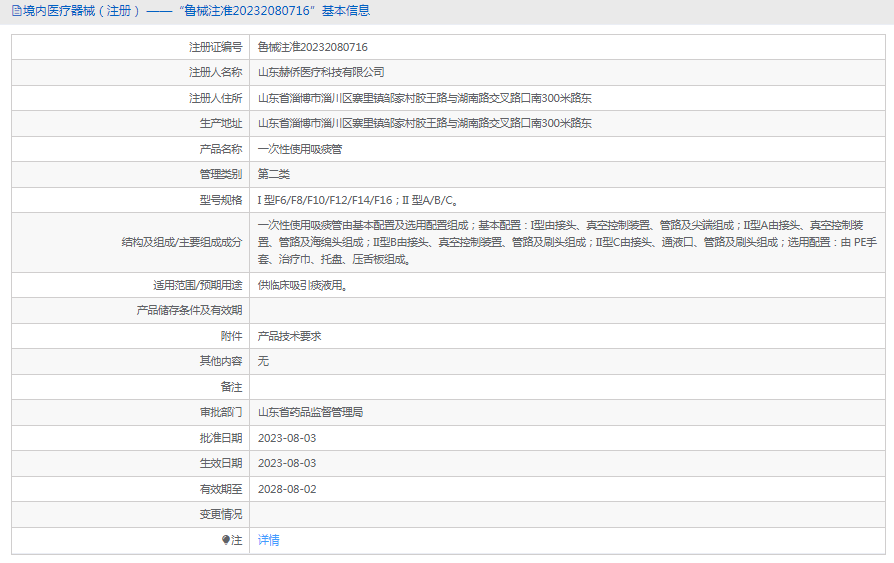
Task: Click the bullet icon beside 注 label
Action: tap(226, 540)
